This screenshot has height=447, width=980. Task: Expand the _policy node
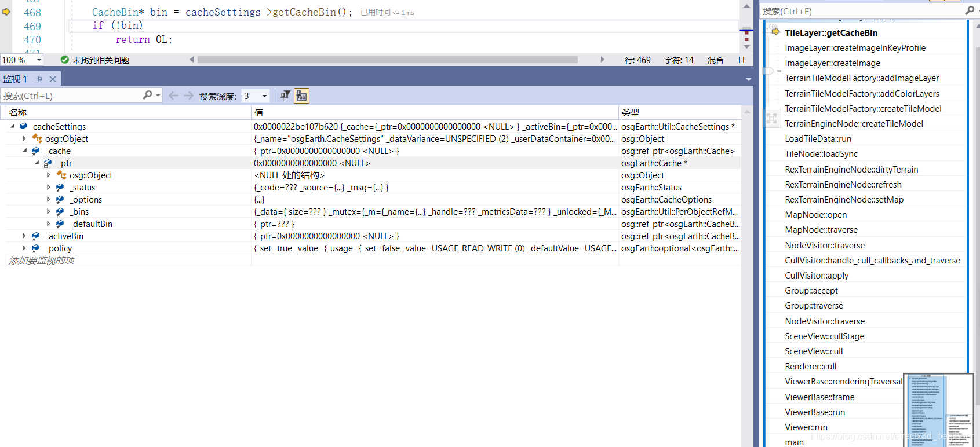(24, 248)
